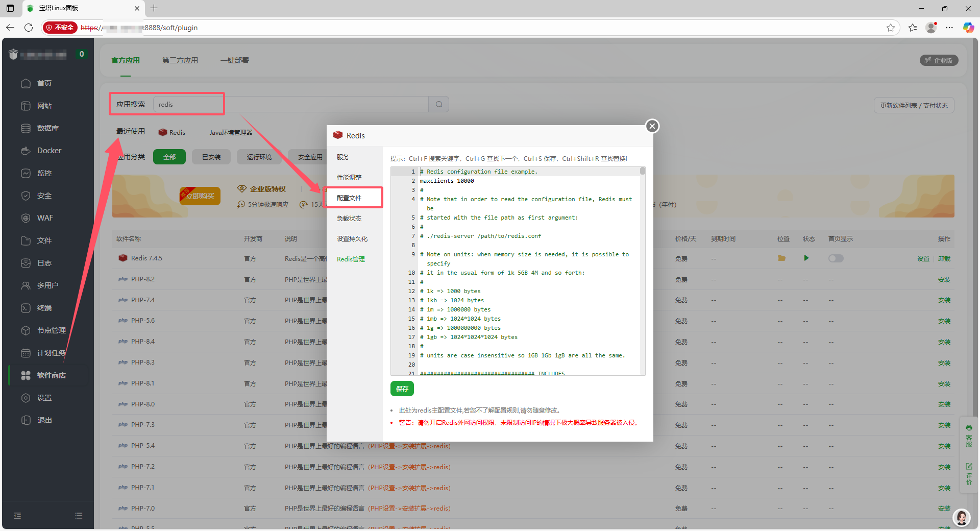Collapse the sidebar with the bottom-left icon
The image size is (980, 531).
[17, 516]
